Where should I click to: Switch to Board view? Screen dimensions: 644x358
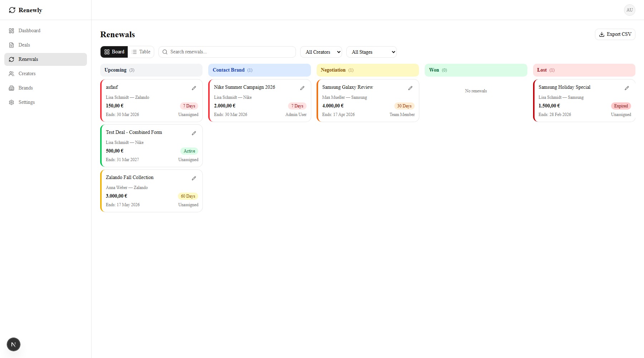pyautogui.click(x=114, y=52)
